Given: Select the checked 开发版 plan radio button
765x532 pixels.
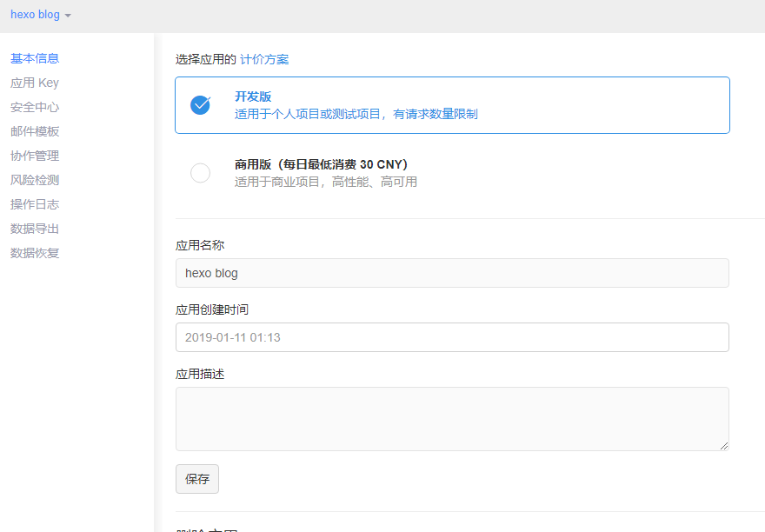Looking at the screenshot, I should [x=200, y=105].
